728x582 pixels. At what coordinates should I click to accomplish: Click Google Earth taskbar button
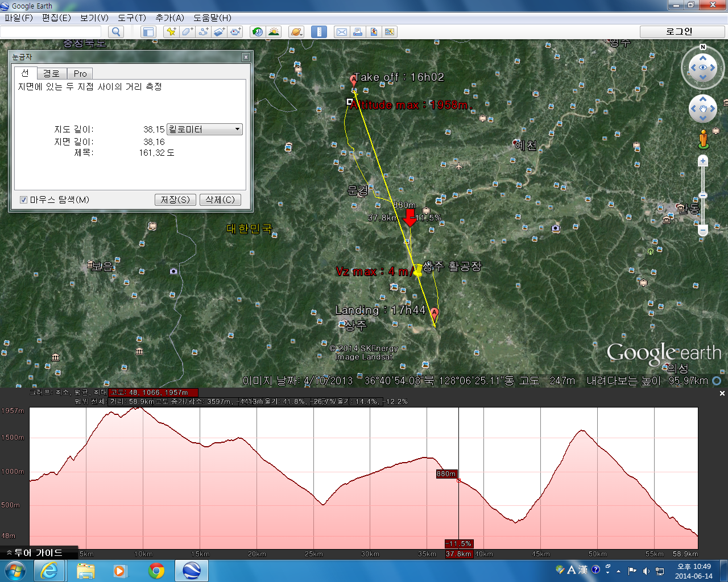point(192,571)
